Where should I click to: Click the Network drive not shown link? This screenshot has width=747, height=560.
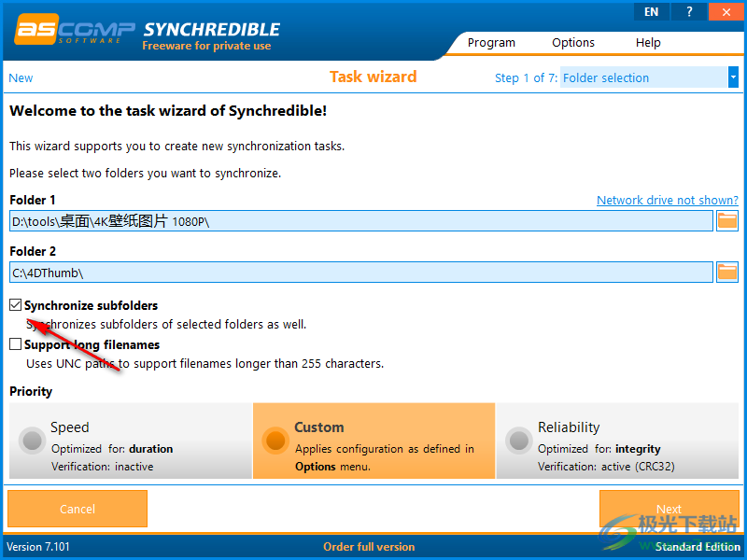point(667,200)
